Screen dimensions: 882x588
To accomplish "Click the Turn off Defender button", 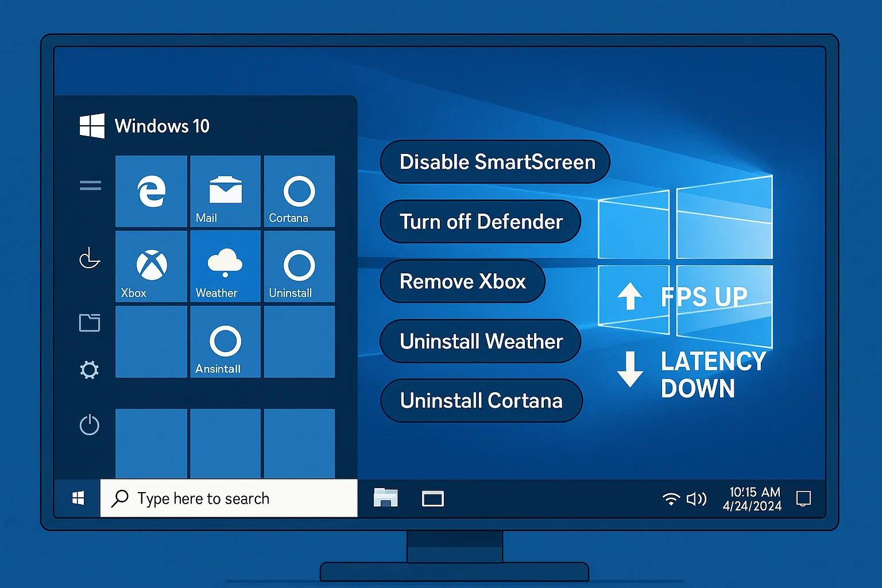I will (481, 222).
